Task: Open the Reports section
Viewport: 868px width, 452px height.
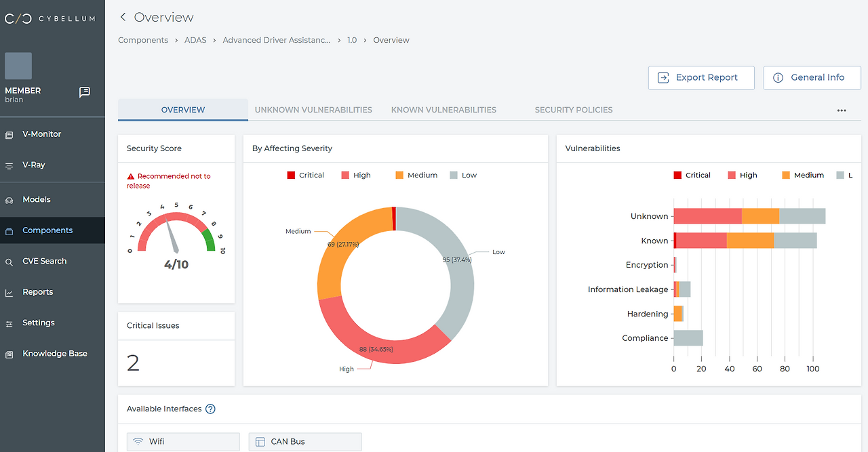Action: tap(52, 292)
